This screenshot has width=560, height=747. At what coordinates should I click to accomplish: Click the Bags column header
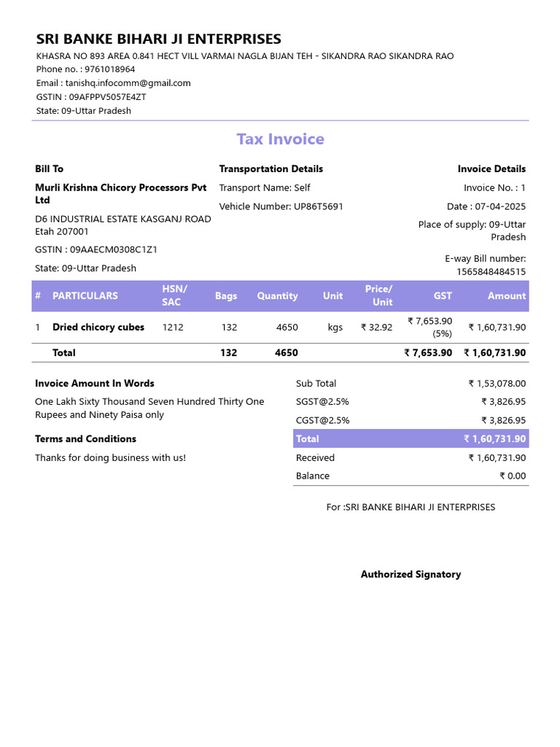[226, 296]
